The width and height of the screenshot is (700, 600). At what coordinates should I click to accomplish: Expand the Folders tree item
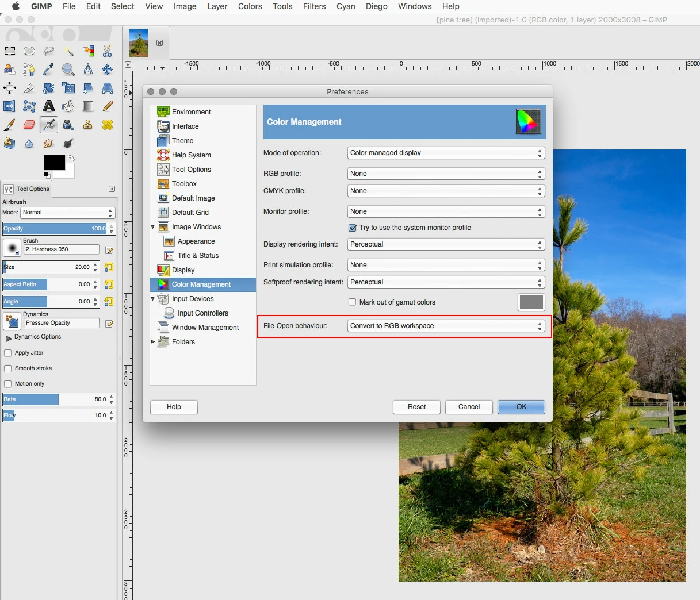click(x=153, y=342)
